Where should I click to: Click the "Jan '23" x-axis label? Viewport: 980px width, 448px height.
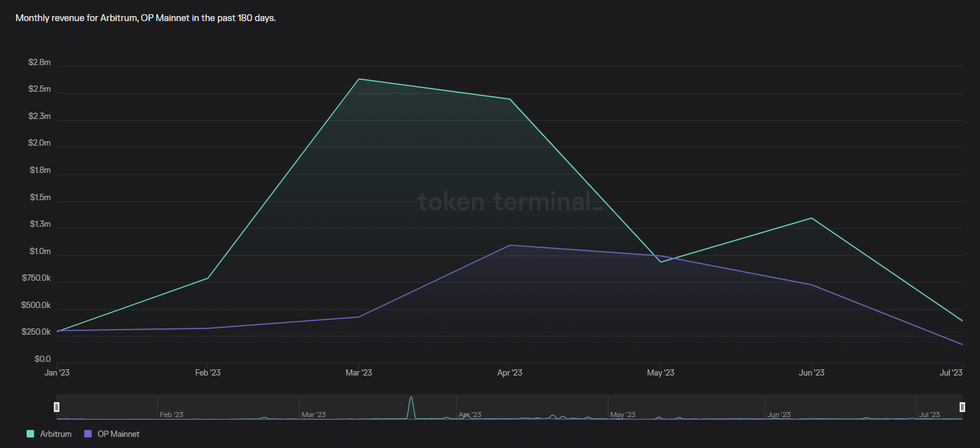pos(57,372)
